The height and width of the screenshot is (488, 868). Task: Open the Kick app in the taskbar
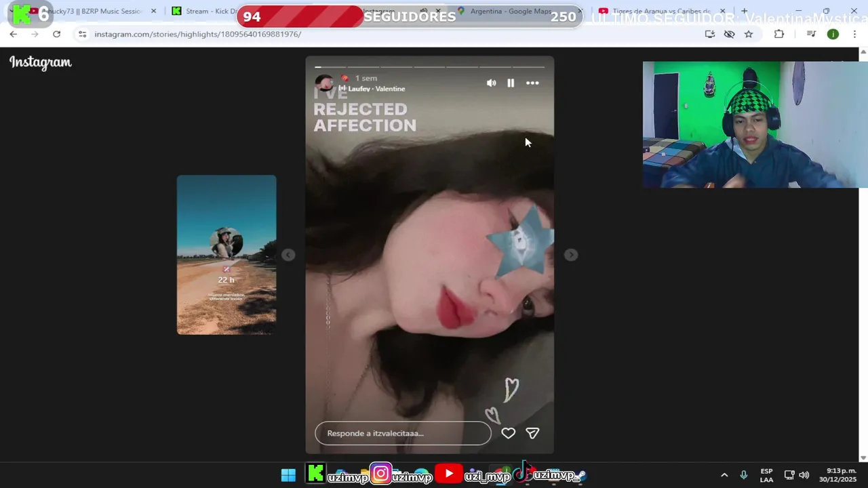click(315, 474)
